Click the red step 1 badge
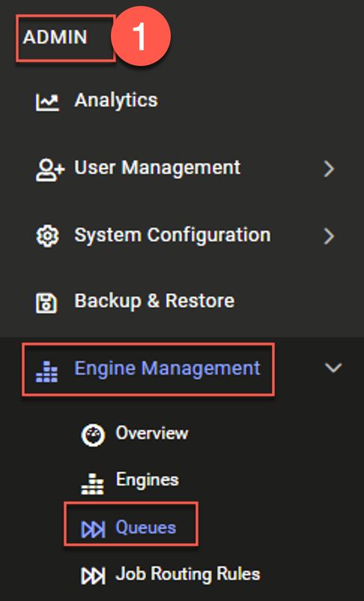The height and width of the screenshot is (601, 364). point(141,36)
